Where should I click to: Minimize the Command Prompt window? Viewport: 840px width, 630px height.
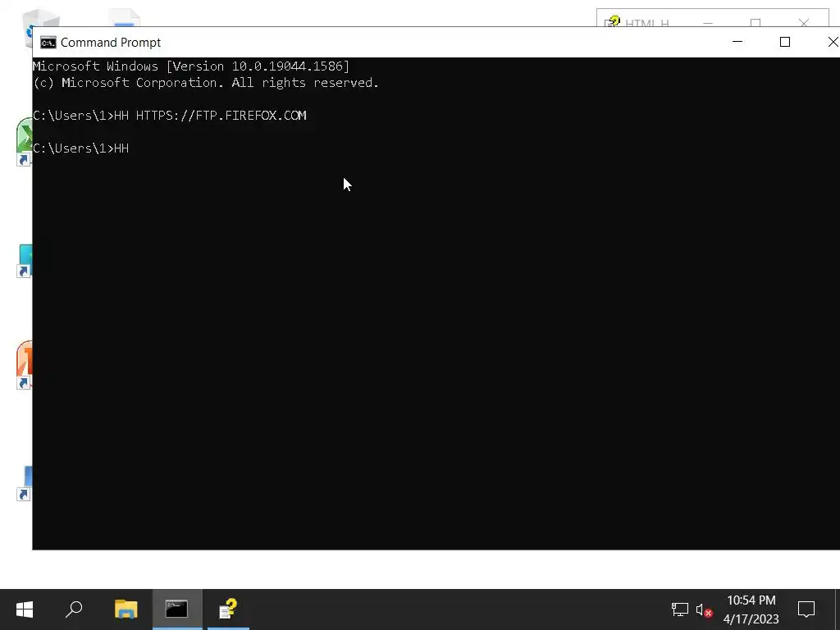[x=737, y=42]
